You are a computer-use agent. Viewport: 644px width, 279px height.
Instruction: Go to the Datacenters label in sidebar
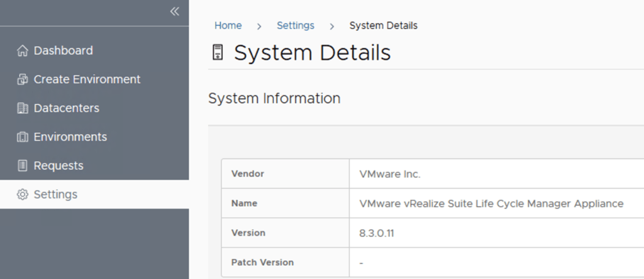tap(66, 109)
